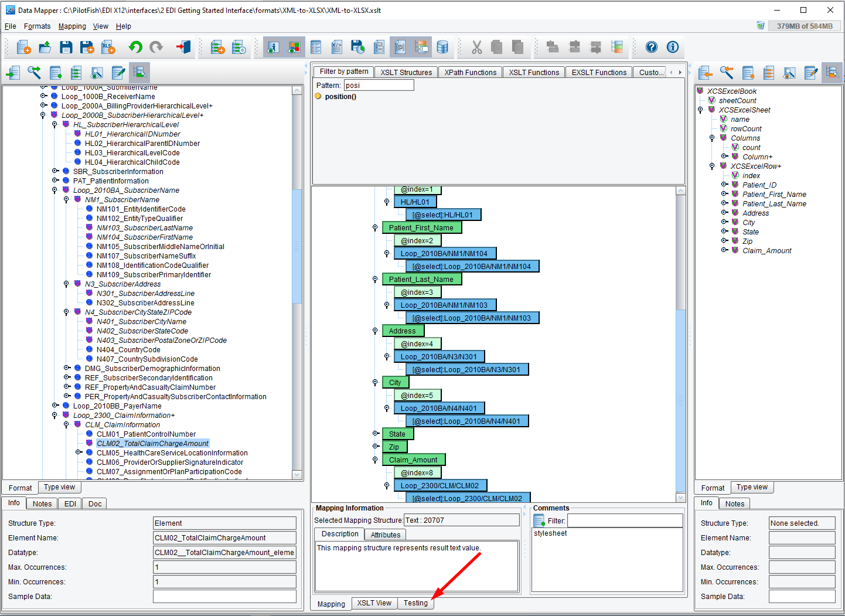Click the new mapping file icon

tap(23, 47)
